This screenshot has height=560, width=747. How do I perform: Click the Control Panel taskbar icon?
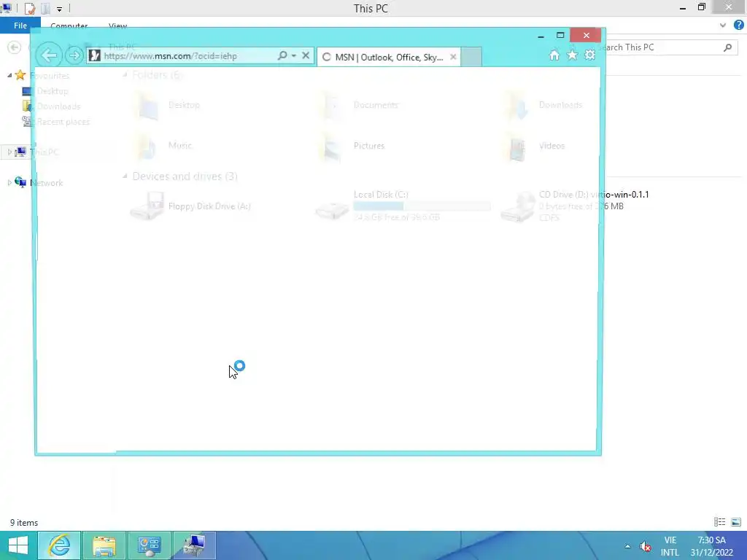(x=149, y=545)
